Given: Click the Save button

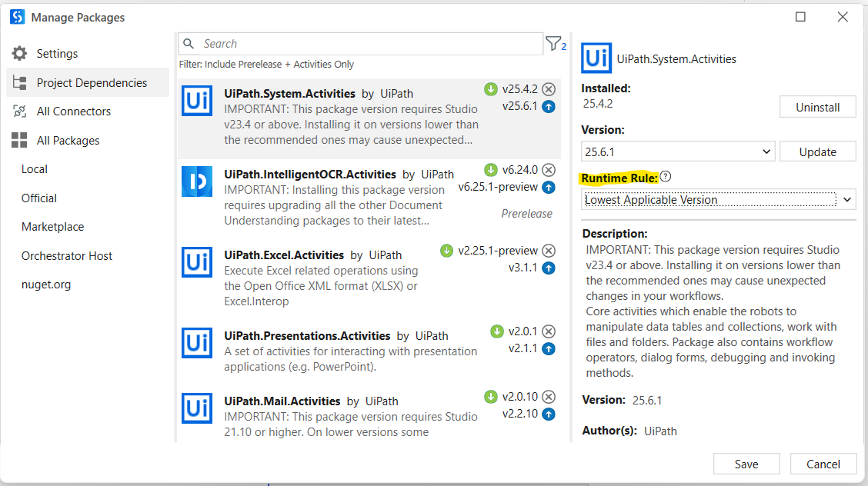Looking at the screenshot, I should coord(746,464).
